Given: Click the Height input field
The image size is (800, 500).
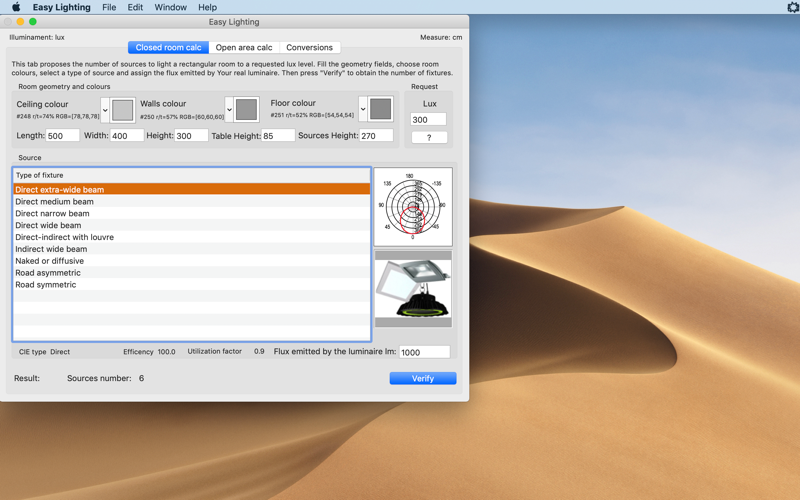Looking at the screenshot, I should (191, 136).
